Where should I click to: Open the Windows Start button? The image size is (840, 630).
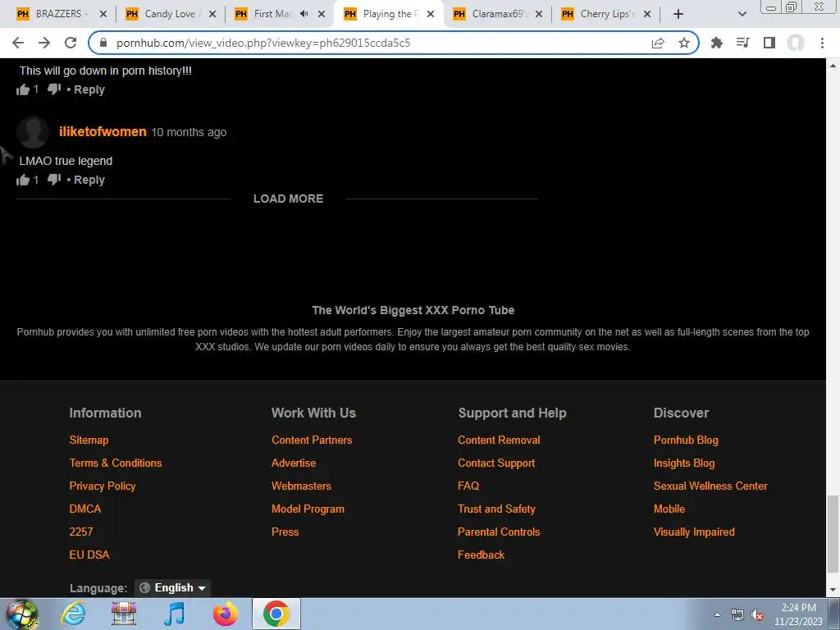[21, 614]
